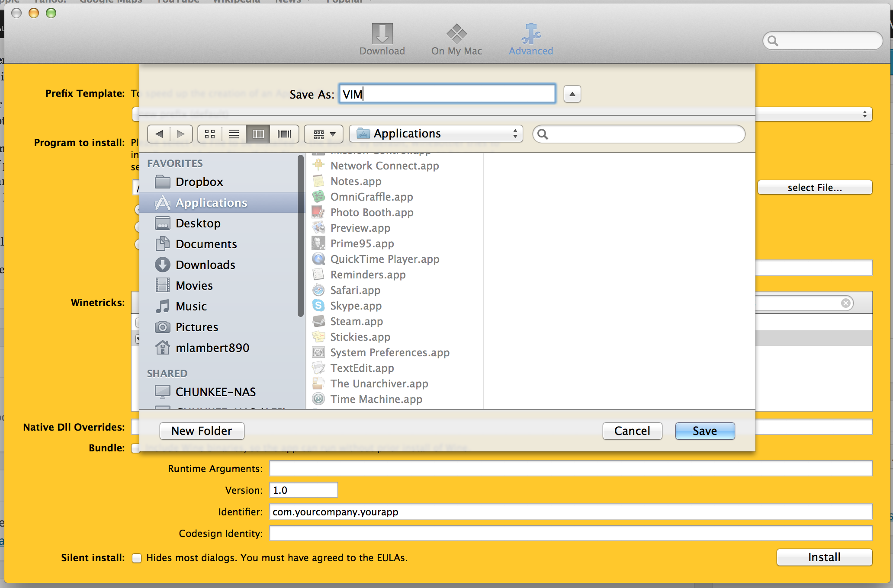Select Dropbox in Favorites sidebar
893x588 pixels.
tap(199, 182)
